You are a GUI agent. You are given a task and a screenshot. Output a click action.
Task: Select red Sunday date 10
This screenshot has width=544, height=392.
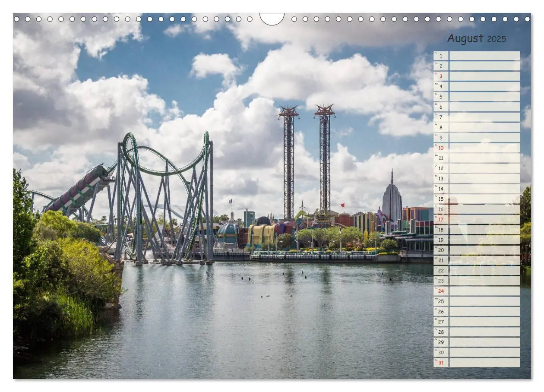pos(441,148)
